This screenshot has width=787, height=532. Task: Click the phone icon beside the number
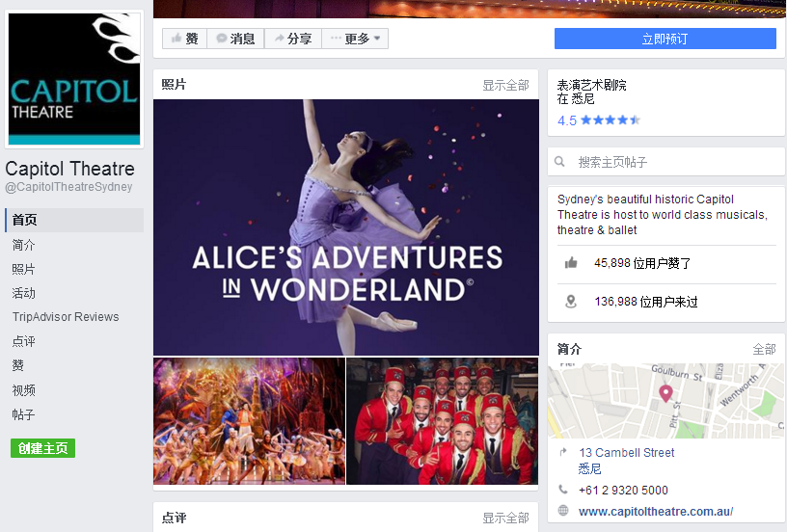(563, 490)
